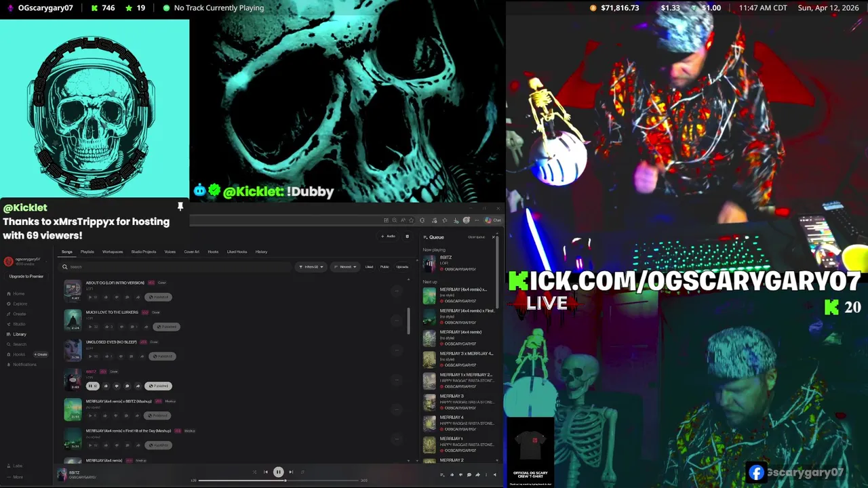The width and height of the screenshot is (868, 488).
Task: Open comments on the 8BITZ row
Action: (x=127, y=386)
